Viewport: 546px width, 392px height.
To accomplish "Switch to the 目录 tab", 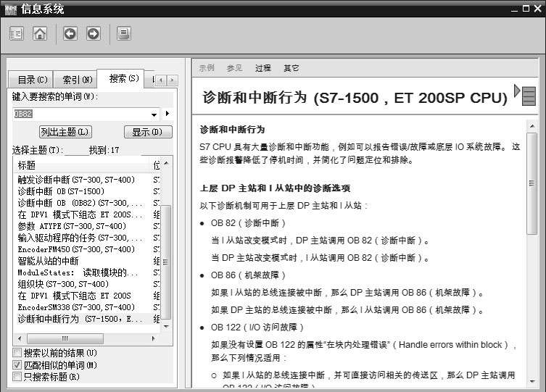I will (x=30, y=80).
